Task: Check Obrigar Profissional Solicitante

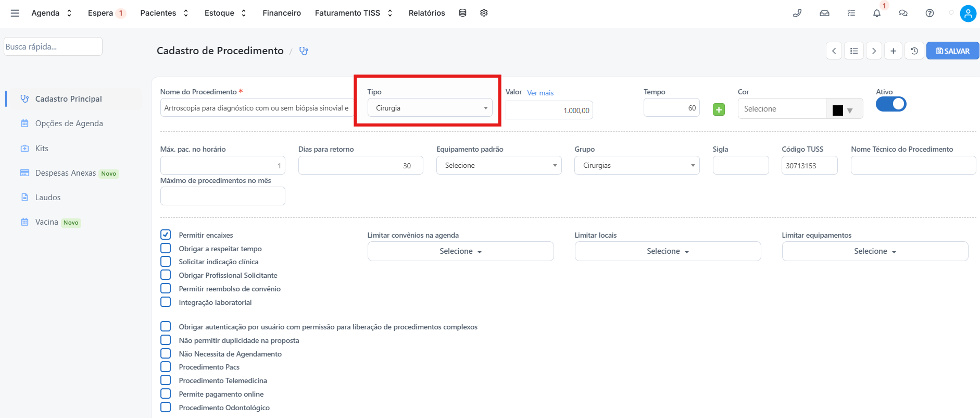Action: pos(166,275)
